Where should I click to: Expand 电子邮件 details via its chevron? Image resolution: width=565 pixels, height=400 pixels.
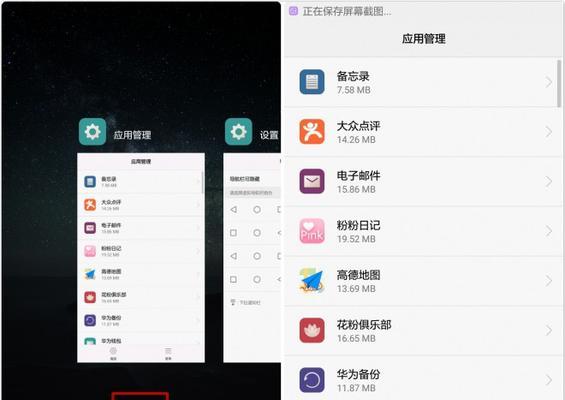(x=548, y=182)
